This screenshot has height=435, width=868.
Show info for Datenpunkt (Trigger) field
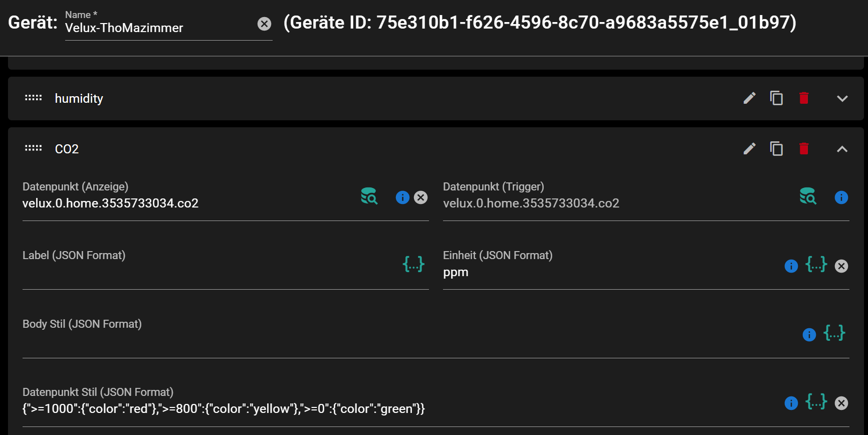tap(841, 197)
